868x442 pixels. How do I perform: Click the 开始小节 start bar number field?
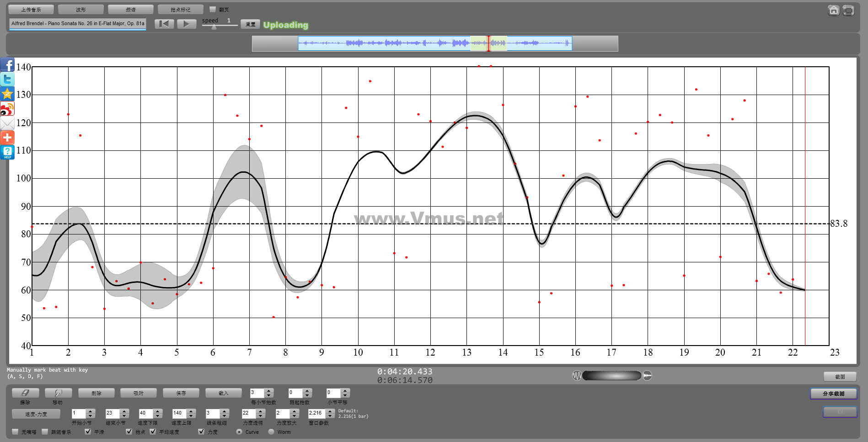click(79, 413)
